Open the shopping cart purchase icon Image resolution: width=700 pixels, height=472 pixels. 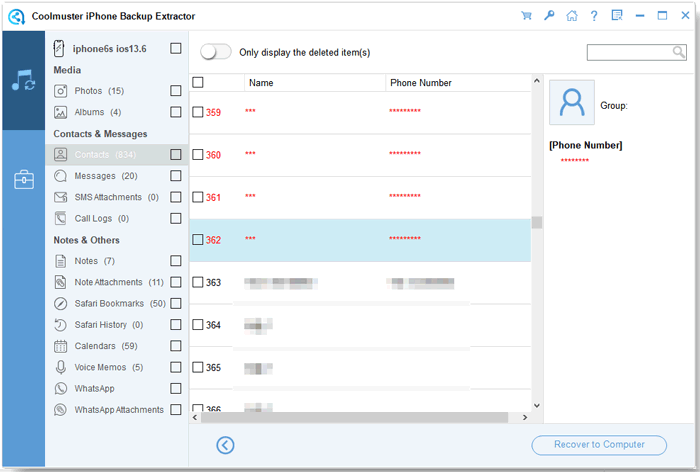(x=526, y=16)
